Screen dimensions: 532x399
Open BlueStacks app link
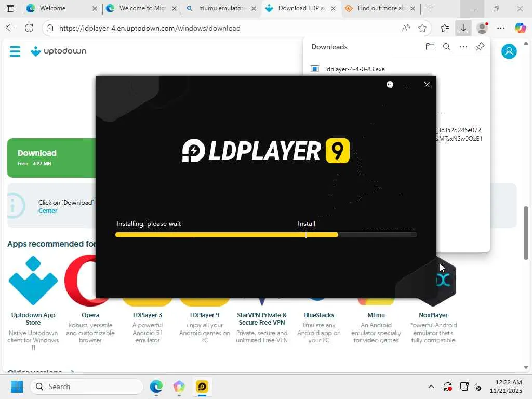[x=319, y=315]
